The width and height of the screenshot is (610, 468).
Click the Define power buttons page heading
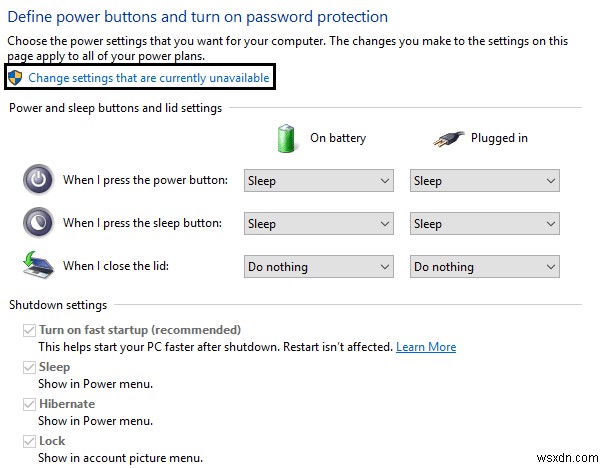point(197,17)
